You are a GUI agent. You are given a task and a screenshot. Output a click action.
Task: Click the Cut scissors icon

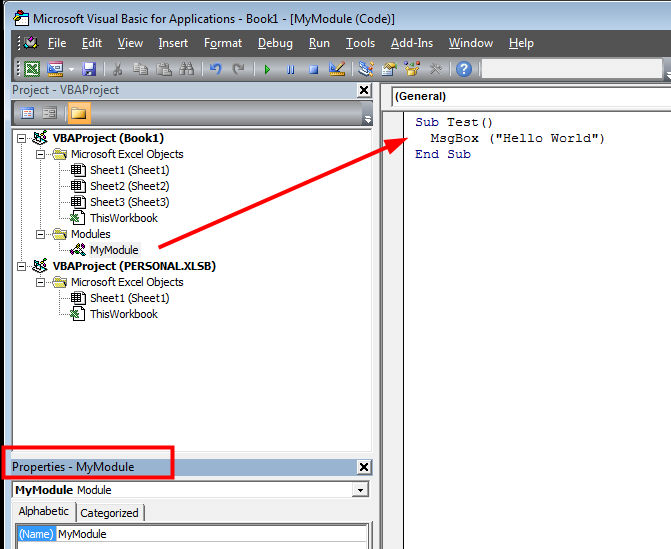(117, 69)
